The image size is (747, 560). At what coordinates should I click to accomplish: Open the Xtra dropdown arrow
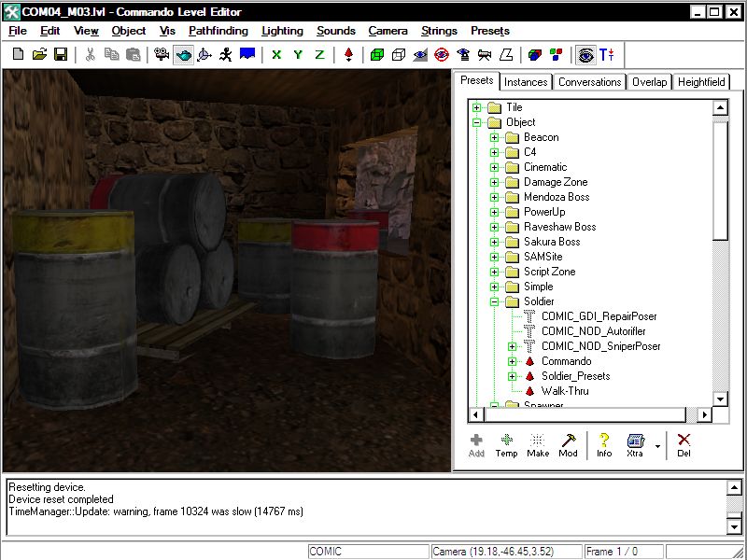tap(657, 445)
